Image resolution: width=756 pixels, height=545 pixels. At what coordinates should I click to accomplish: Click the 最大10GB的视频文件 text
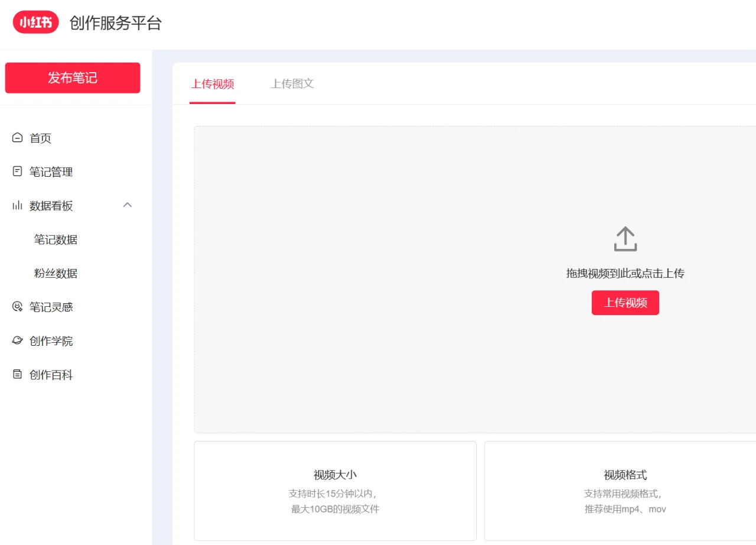335,509
